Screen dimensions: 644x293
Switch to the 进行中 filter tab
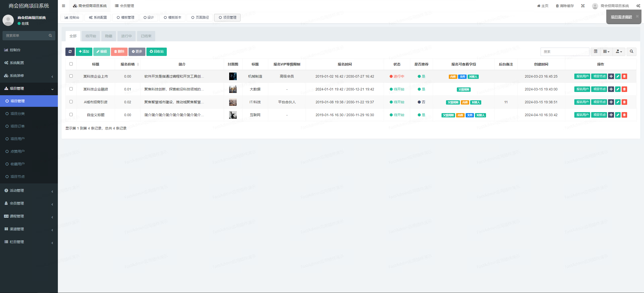(x=126, y=36)
